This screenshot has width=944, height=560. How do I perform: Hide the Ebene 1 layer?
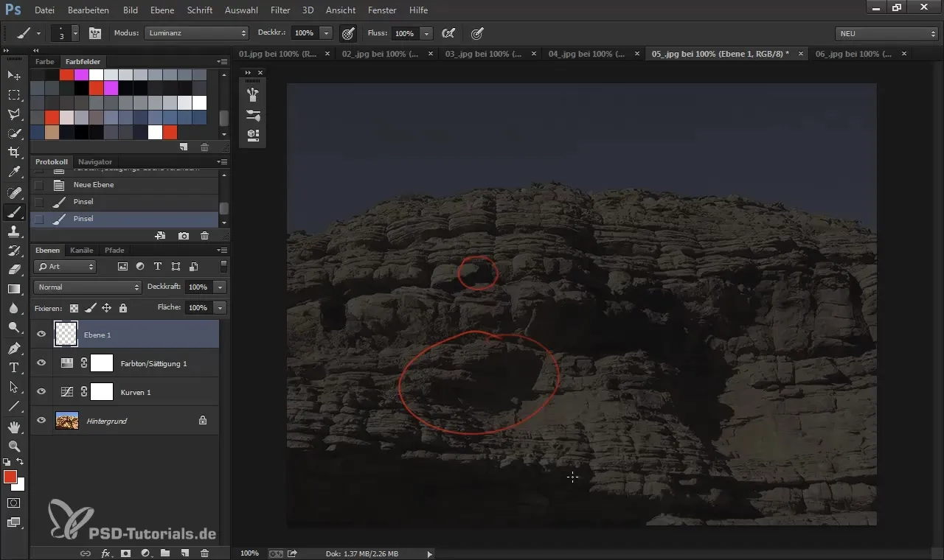(41, 335)
